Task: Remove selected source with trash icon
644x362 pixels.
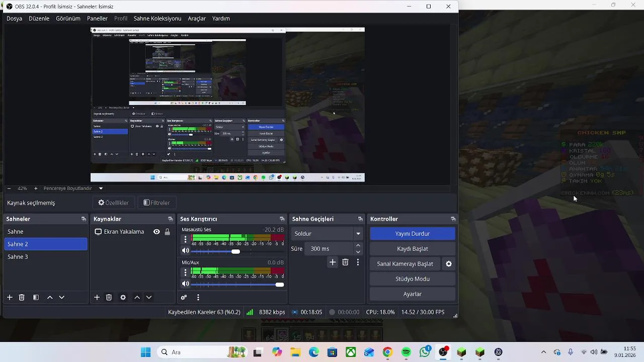Action: coord(109,298)
